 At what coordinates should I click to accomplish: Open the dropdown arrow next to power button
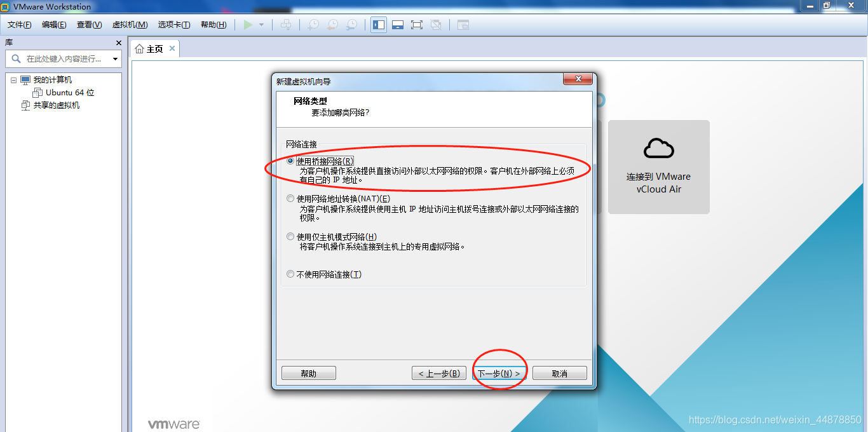point(261,25)
